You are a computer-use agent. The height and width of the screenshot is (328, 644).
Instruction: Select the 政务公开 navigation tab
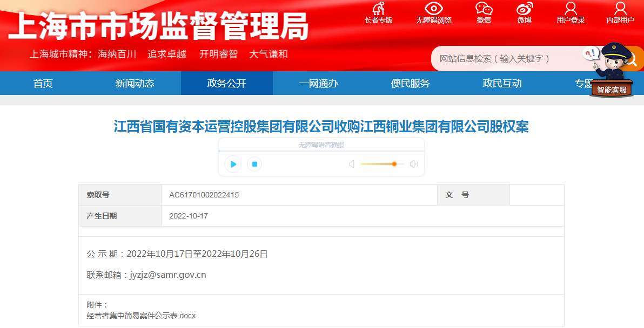(227, 83)
